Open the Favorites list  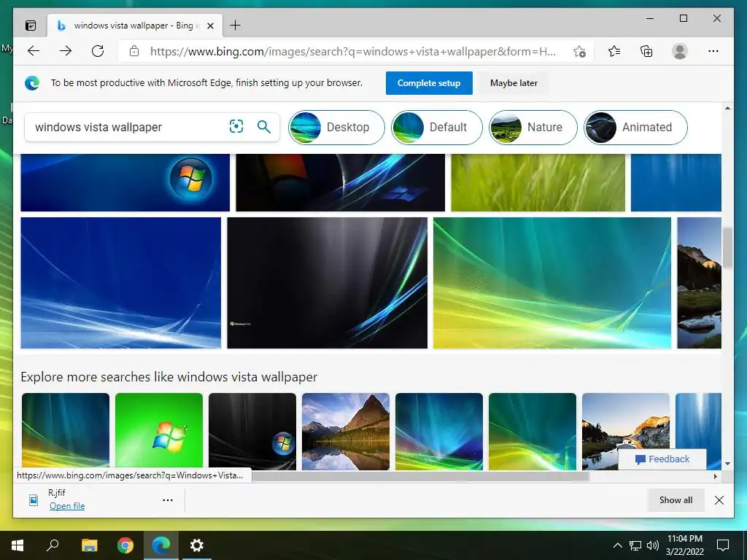point(614,51)
